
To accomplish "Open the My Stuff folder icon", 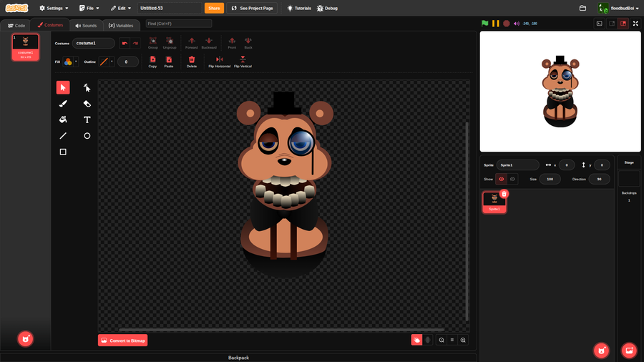I will click(x=582, y=8).
